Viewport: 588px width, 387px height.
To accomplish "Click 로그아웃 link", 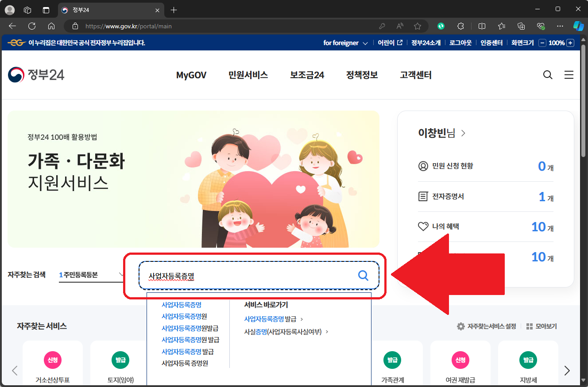I will pos(460,43).
